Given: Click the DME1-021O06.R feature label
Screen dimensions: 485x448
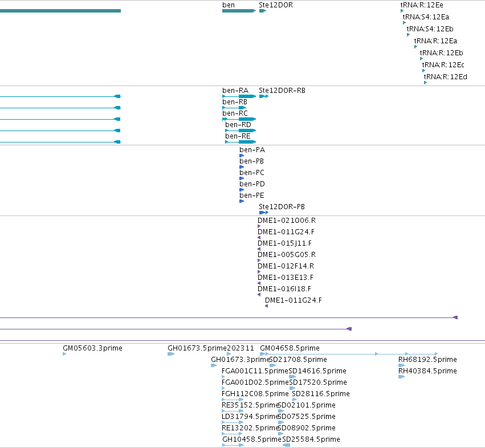Looking at the screenshot, I should (x=287, y=221).
